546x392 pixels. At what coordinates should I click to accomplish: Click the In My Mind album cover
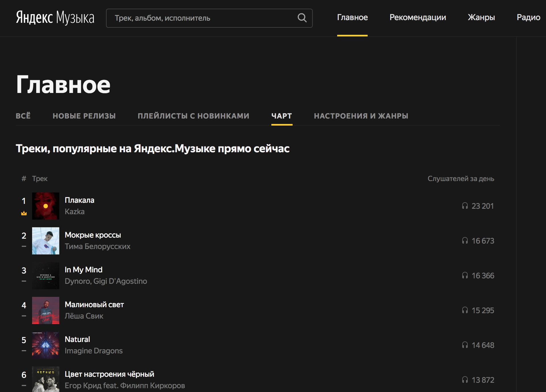click(x=45, y=275)
